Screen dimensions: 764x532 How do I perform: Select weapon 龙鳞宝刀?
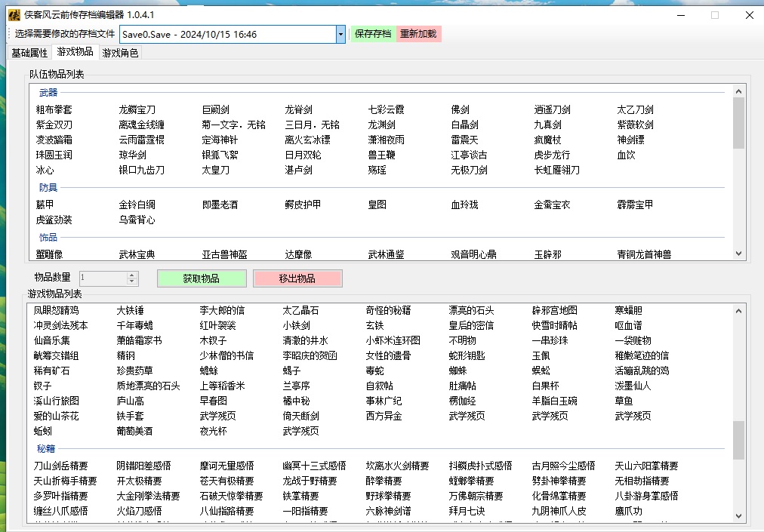pyautogui.click(x=137, y=109)
